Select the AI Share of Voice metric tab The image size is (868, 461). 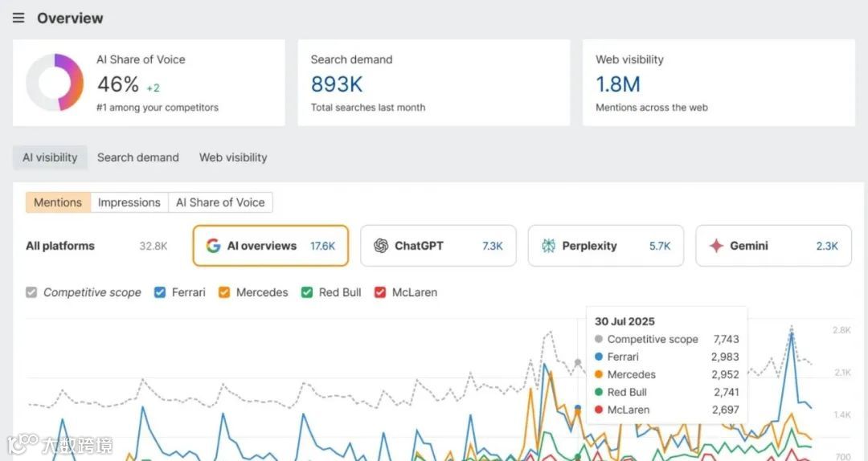pyautogui.click(x=220, y=202)
